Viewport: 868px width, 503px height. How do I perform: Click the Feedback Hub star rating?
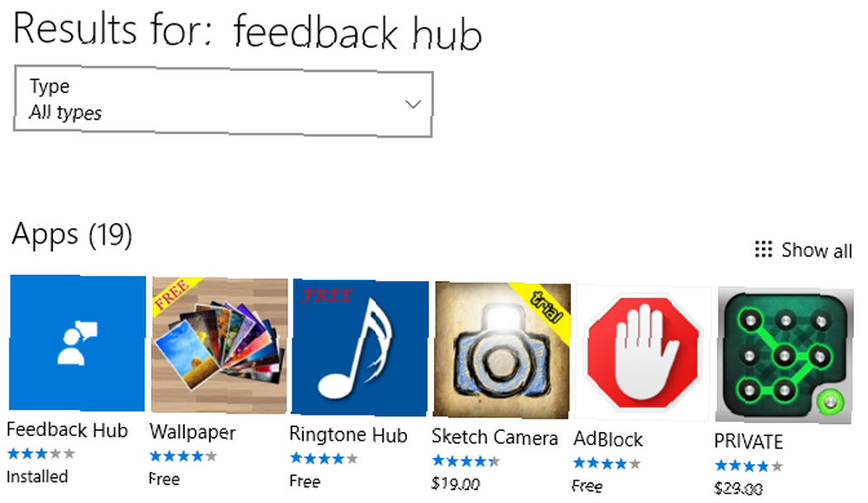pyautogui.click(x=41, y=454)
